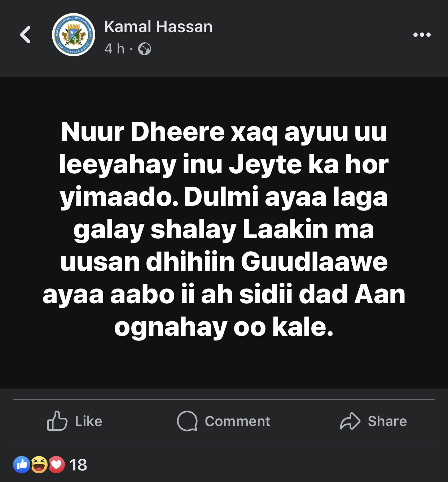Viewport: 448px width, 482px height.
Task: Select the red heart love reaction
Action: point(56,465)
